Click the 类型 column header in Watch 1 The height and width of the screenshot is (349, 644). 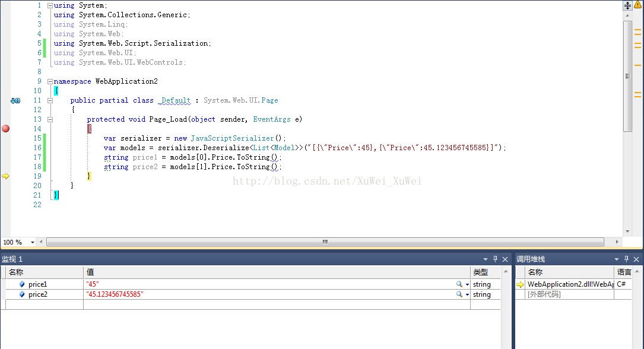pyautogui.click(x=486, y=272)
